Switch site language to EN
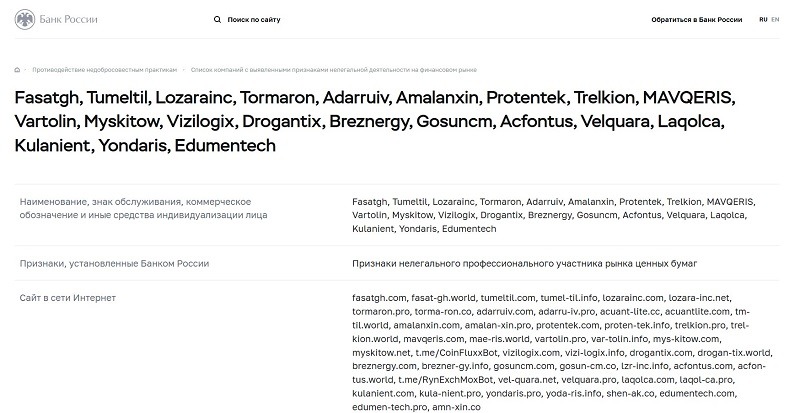Viewport: 800px width, 413px height. pos(775,20)
